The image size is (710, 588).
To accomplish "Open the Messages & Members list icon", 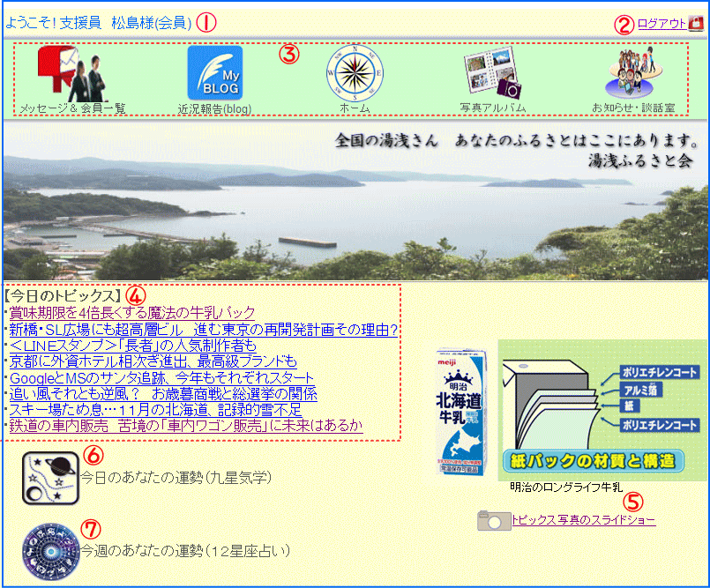I will [72, 74].
